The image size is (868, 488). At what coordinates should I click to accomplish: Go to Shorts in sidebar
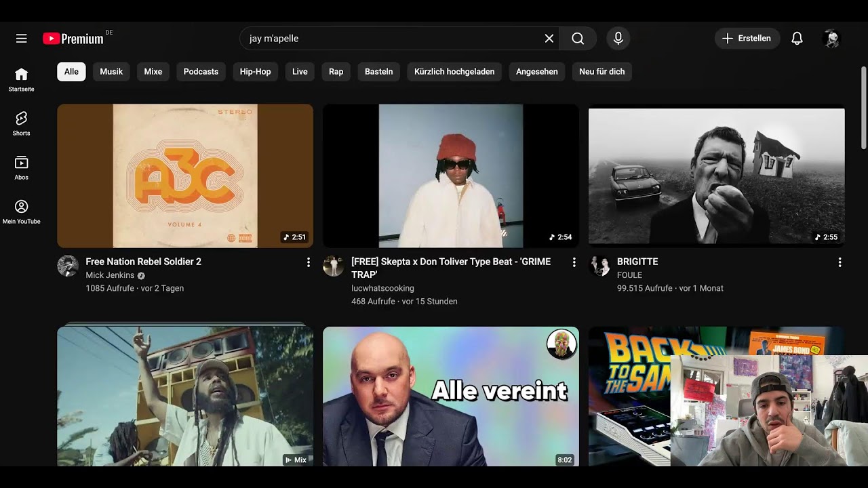(x=22, y=123)
